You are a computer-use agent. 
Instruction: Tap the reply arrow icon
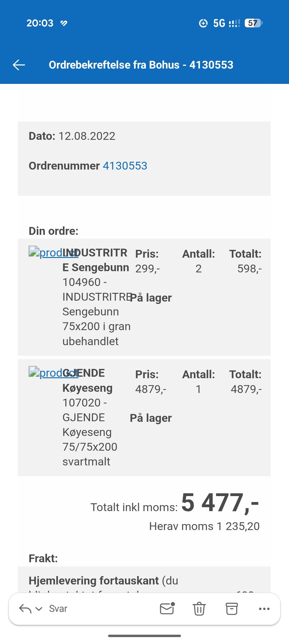25,609
